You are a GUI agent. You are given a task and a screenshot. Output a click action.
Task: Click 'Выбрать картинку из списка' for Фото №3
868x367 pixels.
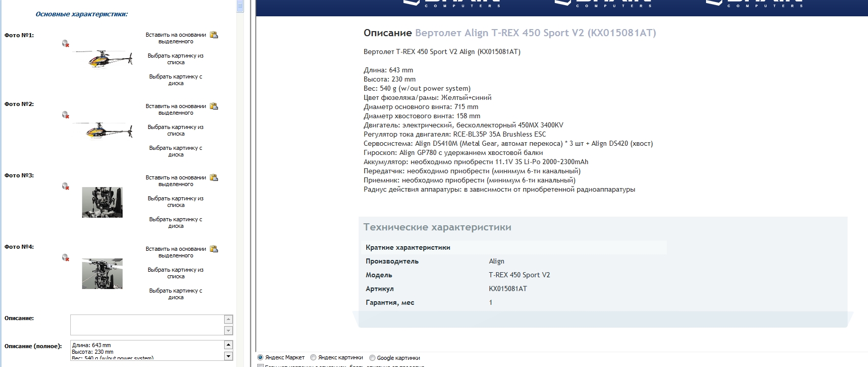point(176,202)
